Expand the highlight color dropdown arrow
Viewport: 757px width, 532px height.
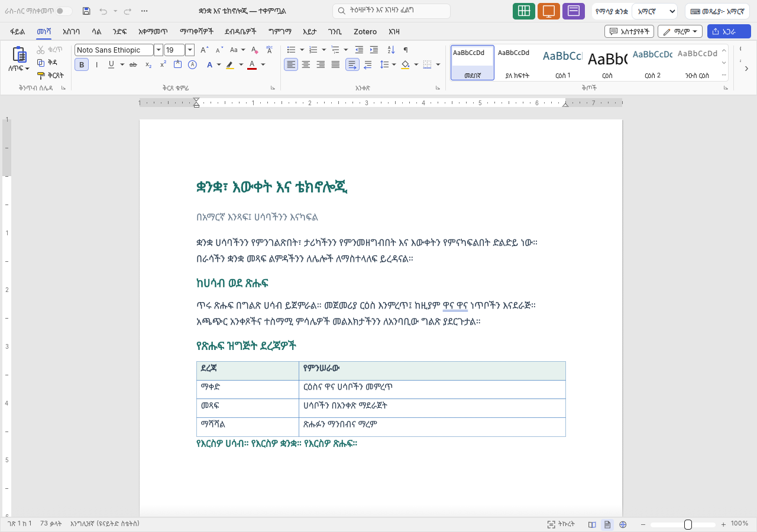[x=241, y=64]
